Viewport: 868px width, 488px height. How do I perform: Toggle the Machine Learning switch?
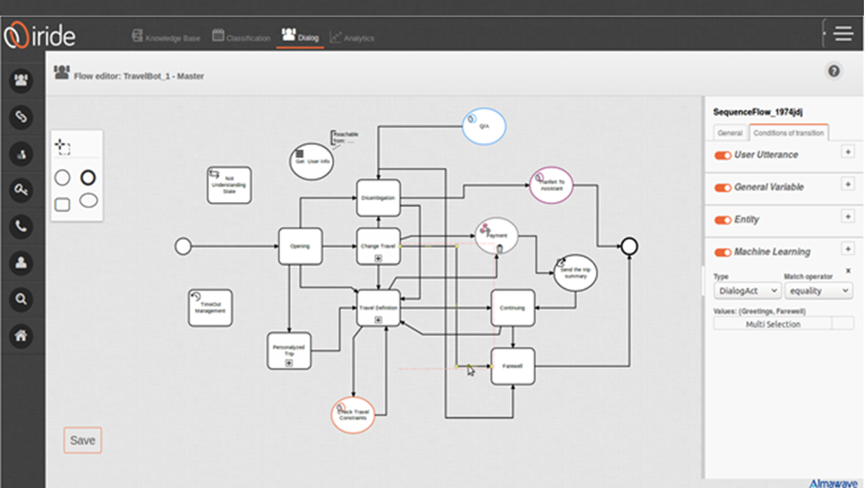click(723, 252)
